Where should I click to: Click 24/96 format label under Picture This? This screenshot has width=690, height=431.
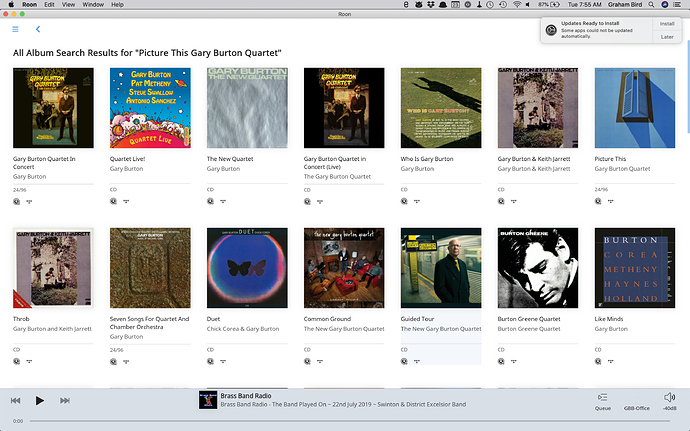click(x=601, y=189)
